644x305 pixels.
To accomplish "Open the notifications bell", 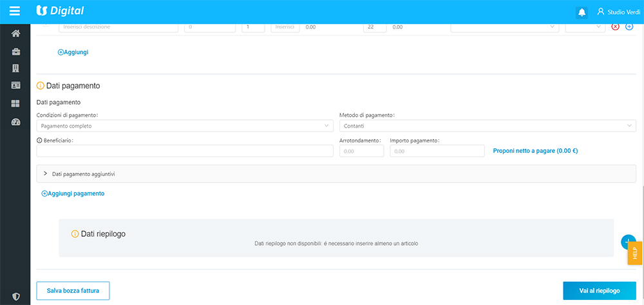I will pyautogui.click(x=582, y=12).
